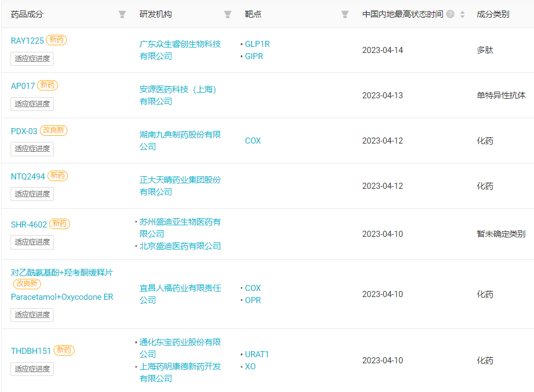Click Paracetamol+Oxycodone ER drug link

(62, 297)
